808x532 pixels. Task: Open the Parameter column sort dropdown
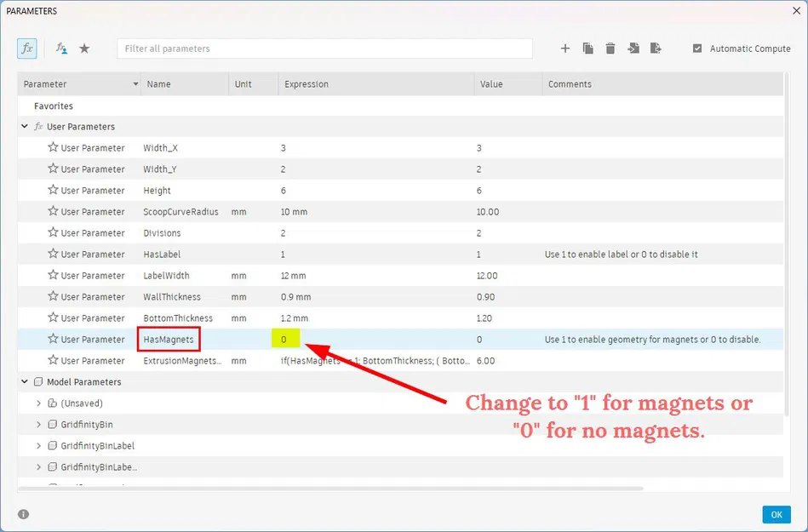[135, 84]
